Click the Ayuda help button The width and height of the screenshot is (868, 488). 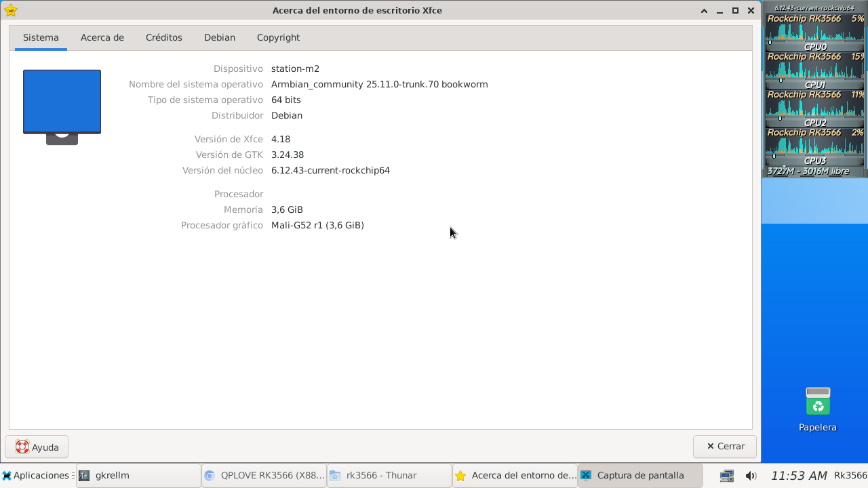(37, 447)
